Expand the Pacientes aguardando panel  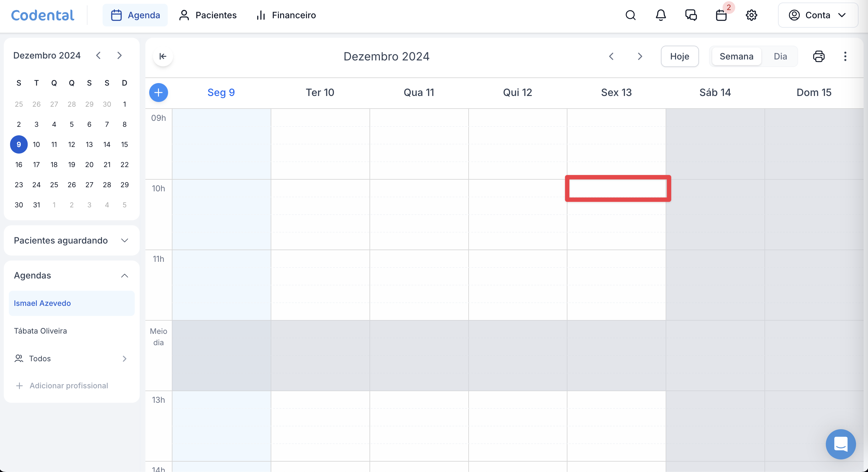(x=124, y=240)
